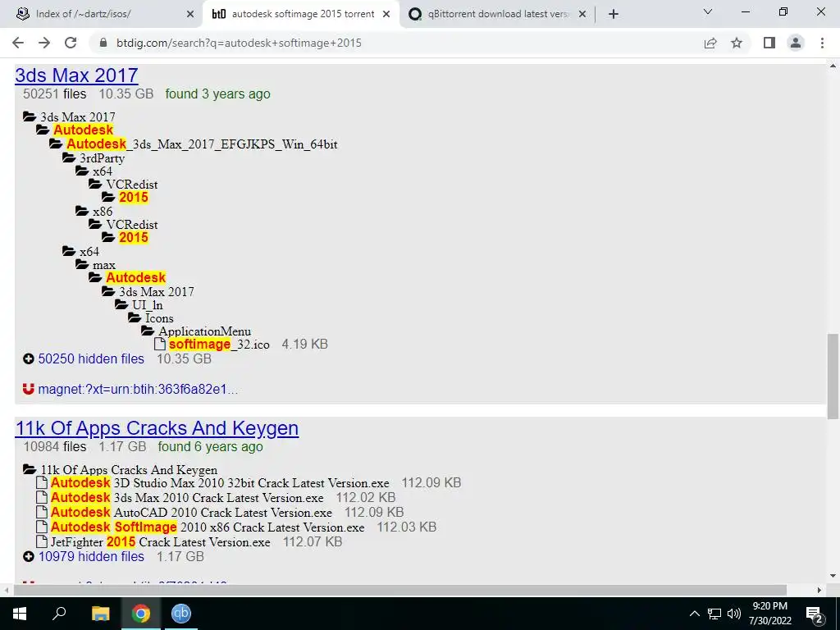The height and width of the screenshot is (630, 840).
Task: Click 'Autodesk 3D Studio Max 2010 32bit Crack' file
Action: [x=220, y=482]
